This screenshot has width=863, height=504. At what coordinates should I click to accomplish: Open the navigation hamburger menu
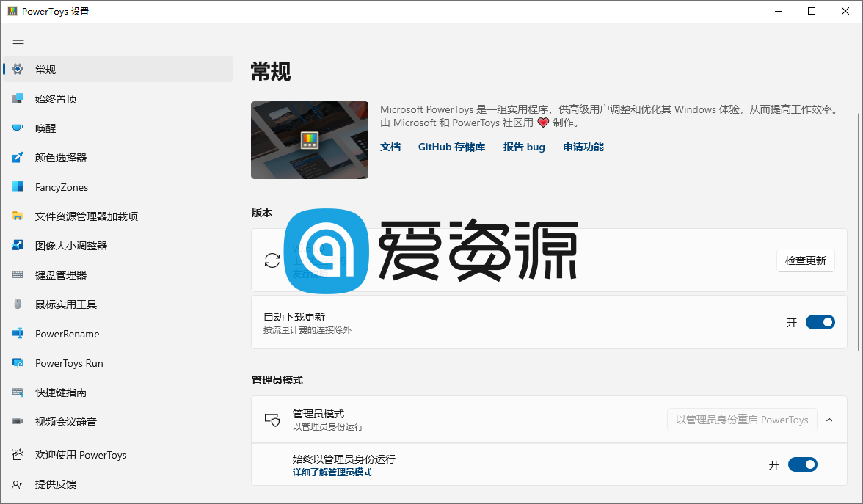(18, 40)
